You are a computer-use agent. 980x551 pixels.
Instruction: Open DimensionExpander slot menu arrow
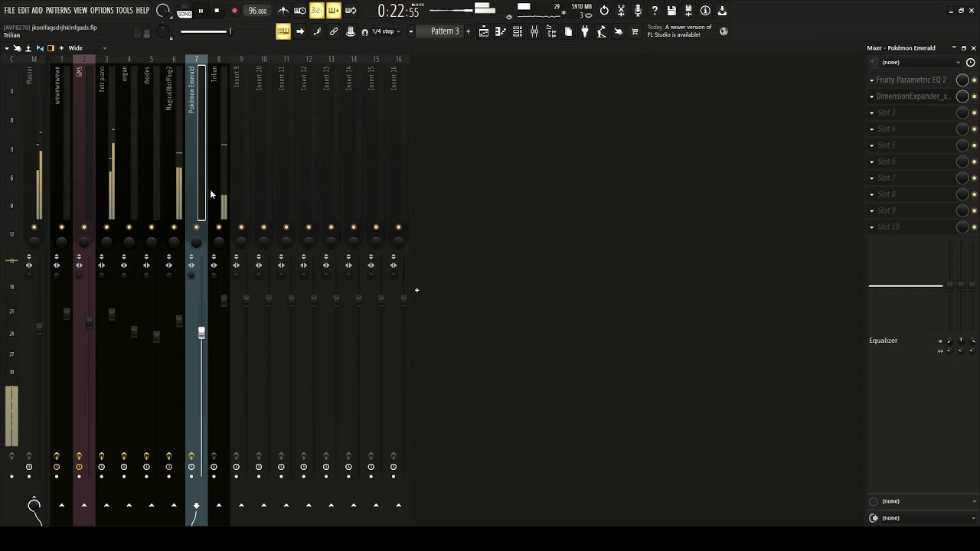pos(871,96)
